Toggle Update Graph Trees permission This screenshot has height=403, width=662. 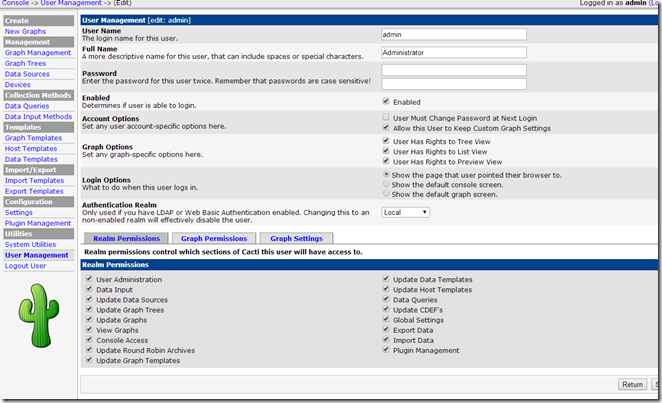(x=89, y=309)
